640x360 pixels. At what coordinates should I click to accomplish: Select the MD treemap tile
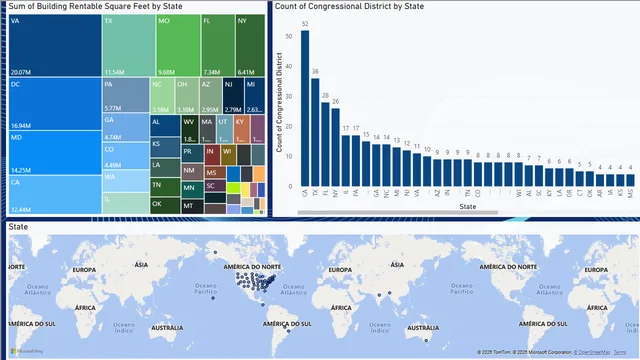(55, 153)
